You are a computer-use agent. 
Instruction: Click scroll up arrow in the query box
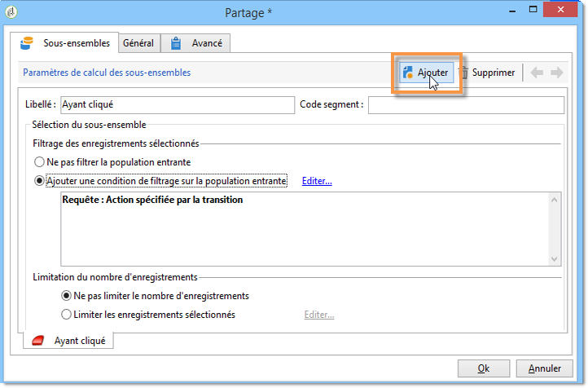(x=555, y=200)
